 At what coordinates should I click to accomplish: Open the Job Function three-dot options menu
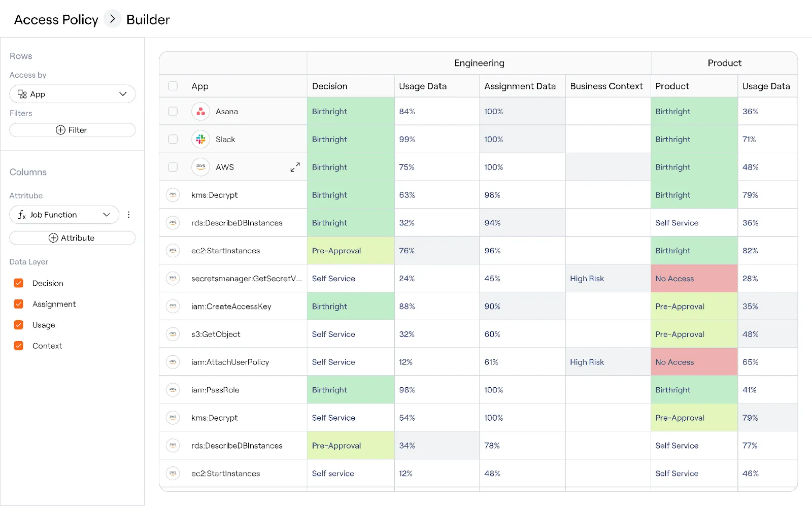pos(128,215)
